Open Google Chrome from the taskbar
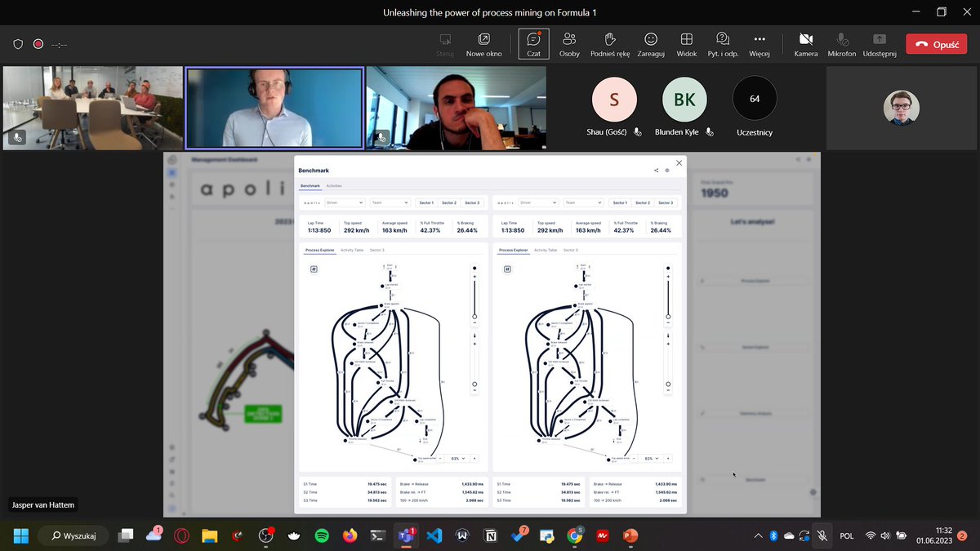Viewport: 980px width, 551px height. [x=575, y=535]
